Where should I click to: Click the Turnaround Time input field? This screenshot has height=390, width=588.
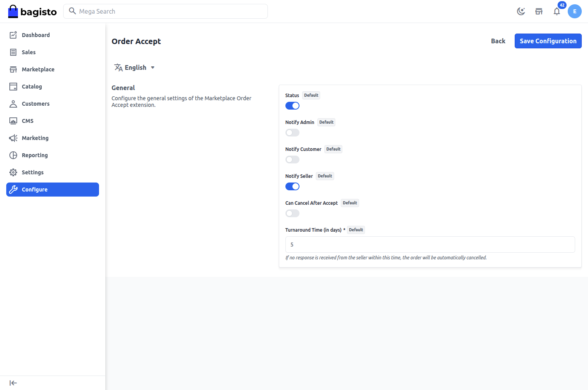430,245
